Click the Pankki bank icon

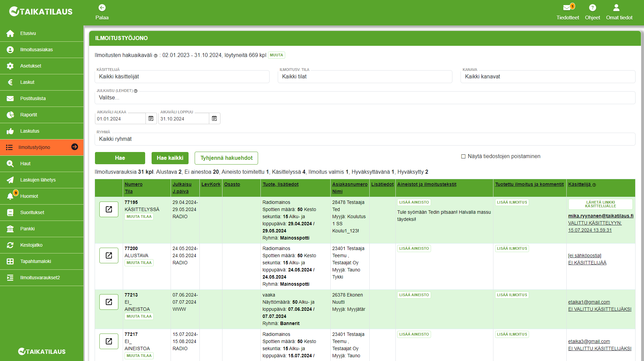point(10,229)
